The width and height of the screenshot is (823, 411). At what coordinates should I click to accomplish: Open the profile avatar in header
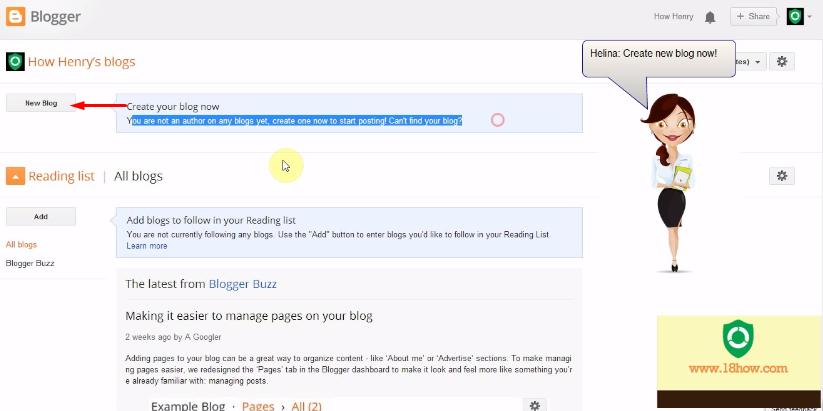[795, 16]
